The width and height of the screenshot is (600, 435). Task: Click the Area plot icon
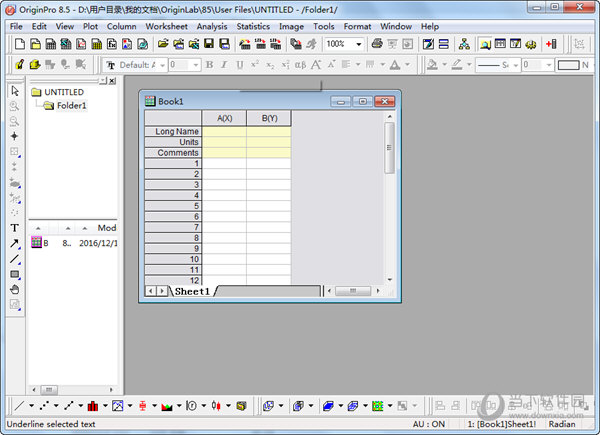pos(167,406)
